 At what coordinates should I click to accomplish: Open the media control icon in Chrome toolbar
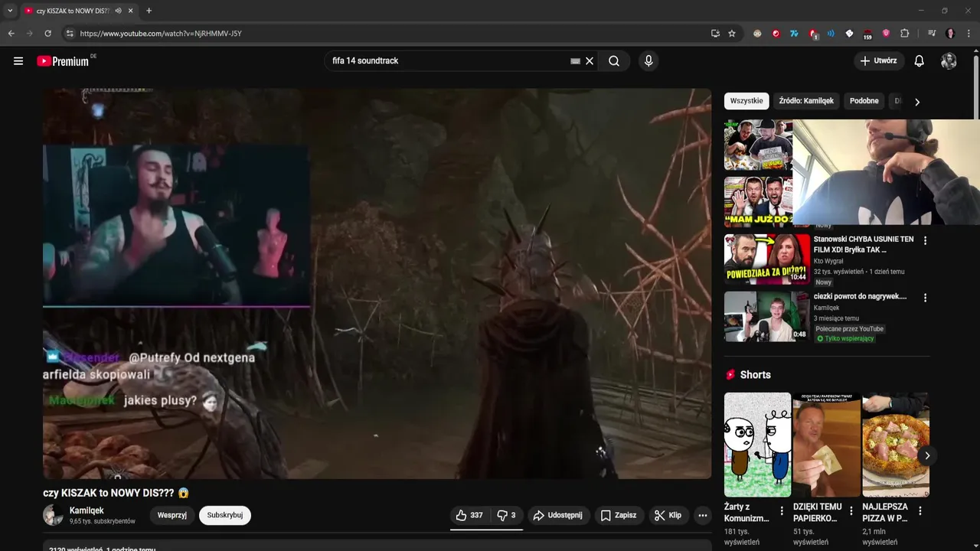[932, 34]
